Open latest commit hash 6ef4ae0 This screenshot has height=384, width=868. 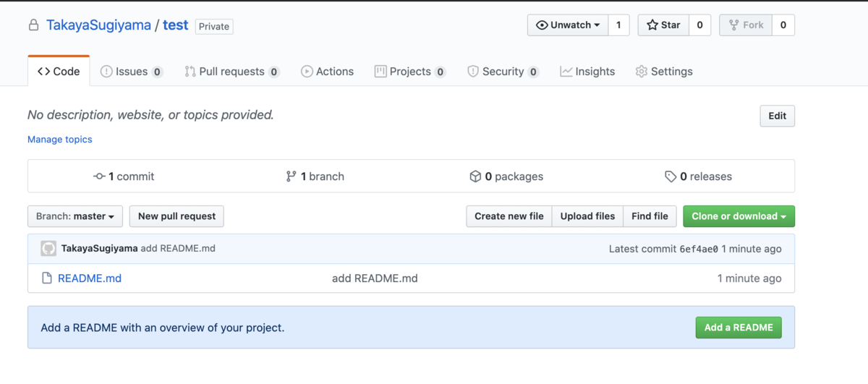pos(699,249)
